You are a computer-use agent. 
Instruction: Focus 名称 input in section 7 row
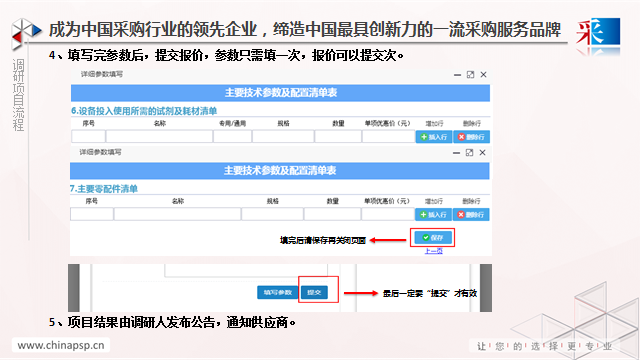tap(177, 214)
